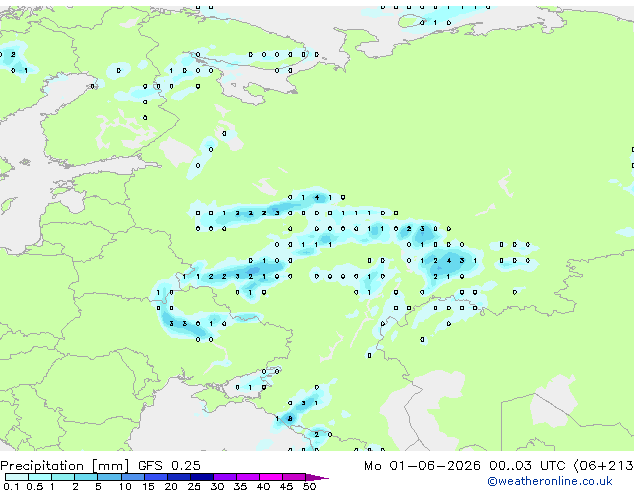This screenshot has height=490, width=634.
Task: Select legend swatch between 2 and 5
Action: [86, 477]
